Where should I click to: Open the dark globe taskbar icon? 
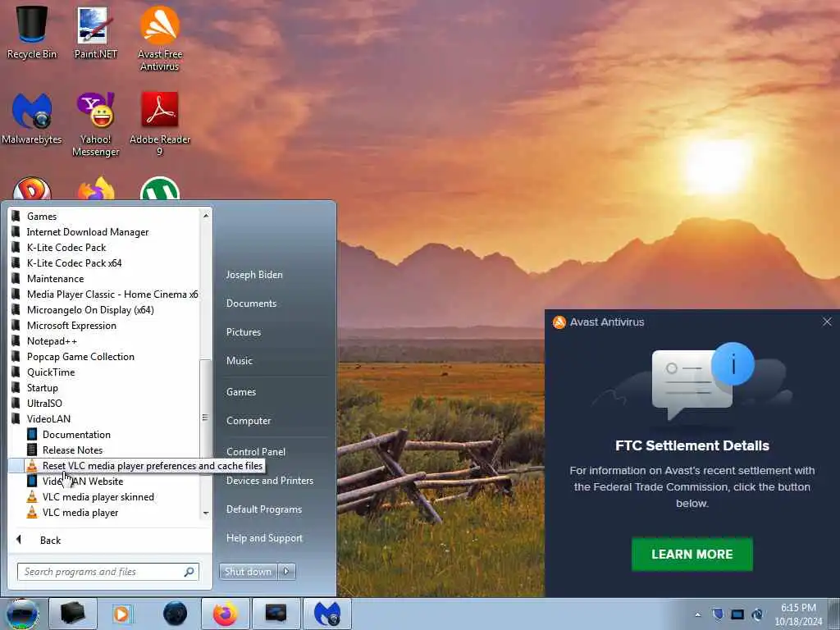(176, 614)
